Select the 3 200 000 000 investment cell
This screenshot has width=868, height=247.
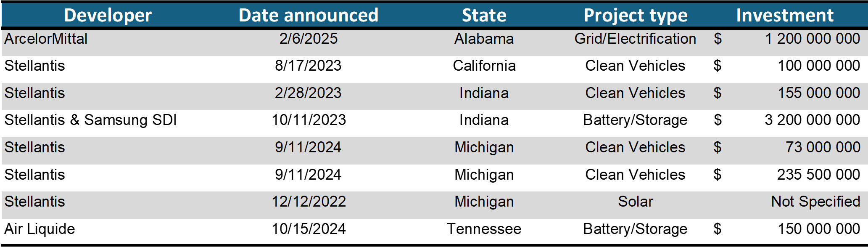pyautogui.click(x=812, y=120)
